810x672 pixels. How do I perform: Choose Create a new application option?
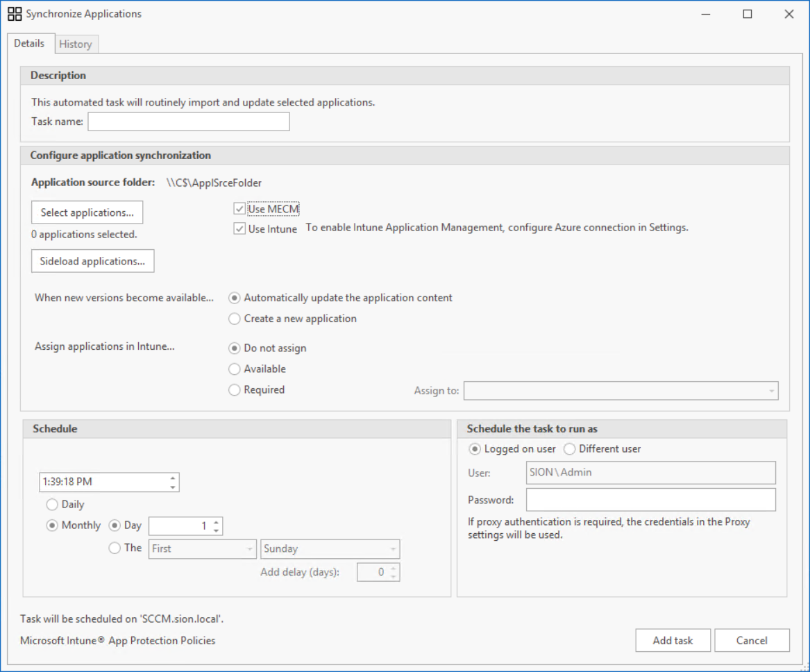(235, 319)
